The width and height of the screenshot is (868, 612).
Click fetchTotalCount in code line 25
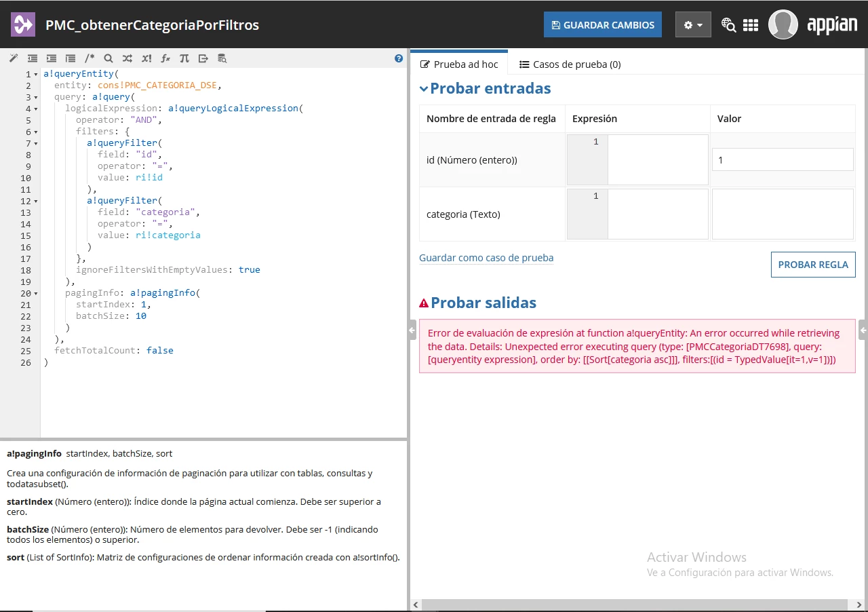point(95,351)
